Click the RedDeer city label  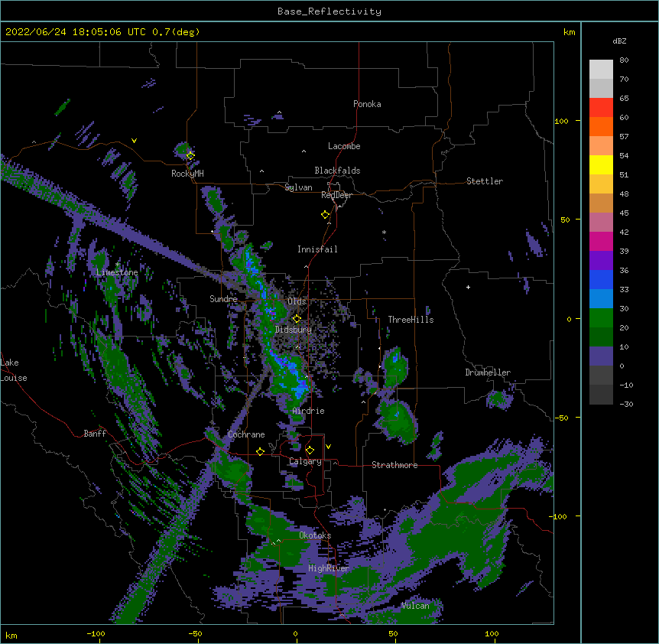pos(336,195)
